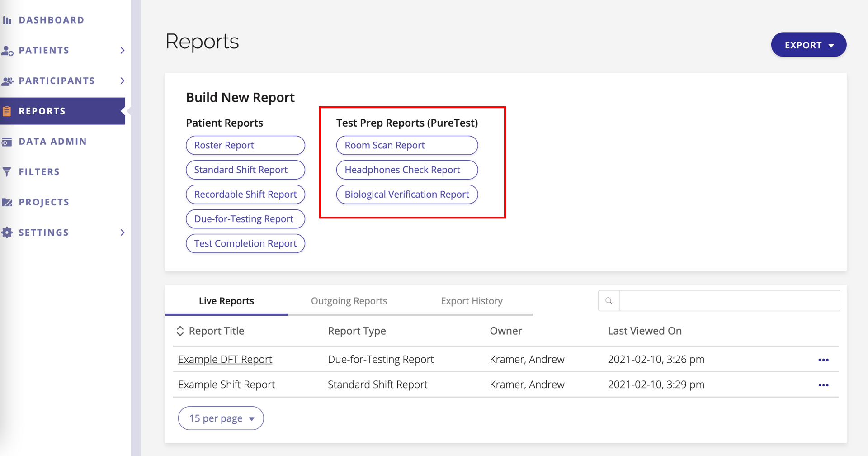Click the Reports clipboard icon

tap(7, 111)
